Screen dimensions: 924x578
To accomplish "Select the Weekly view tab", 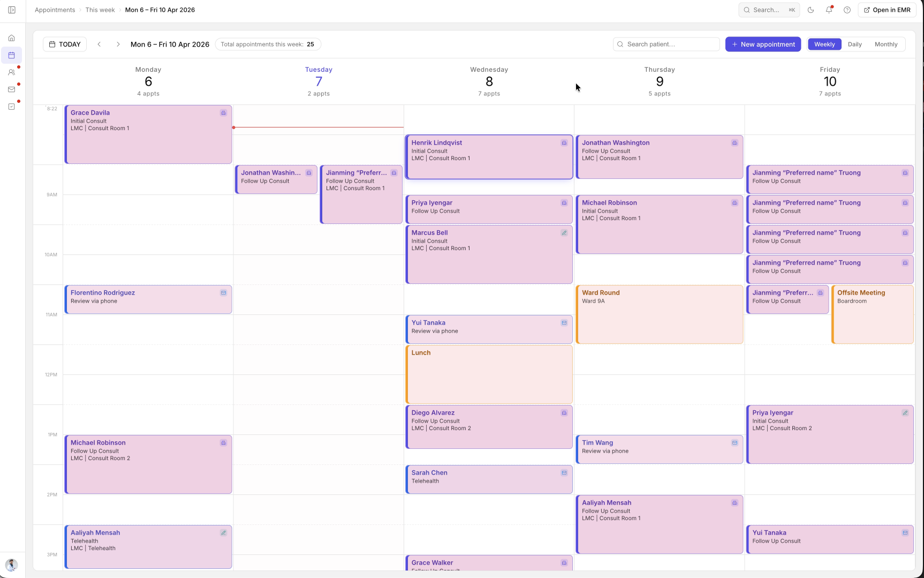I will click(824, 44).
